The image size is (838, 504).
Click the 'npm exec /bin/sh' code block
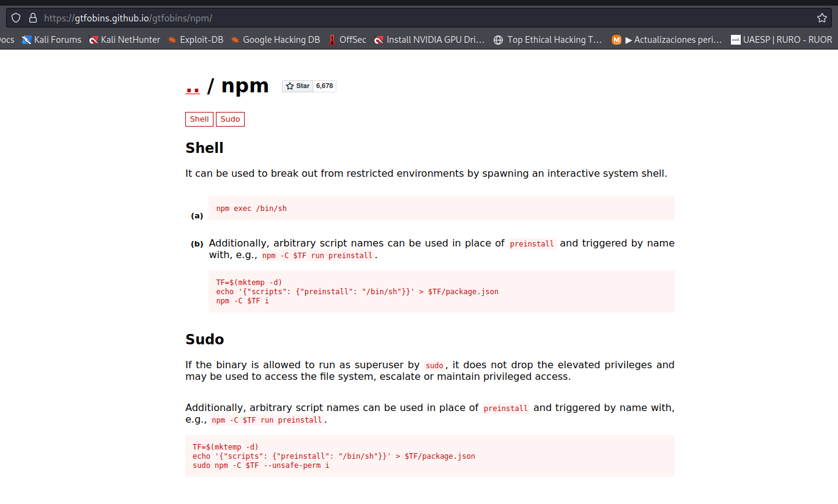tap(442, 209)
